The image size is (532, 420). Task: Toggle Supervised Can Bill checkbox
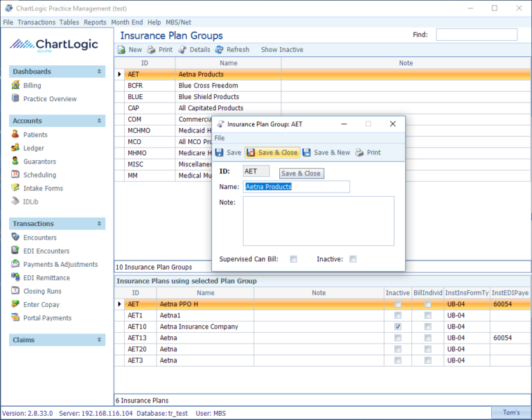pos(294,259)
